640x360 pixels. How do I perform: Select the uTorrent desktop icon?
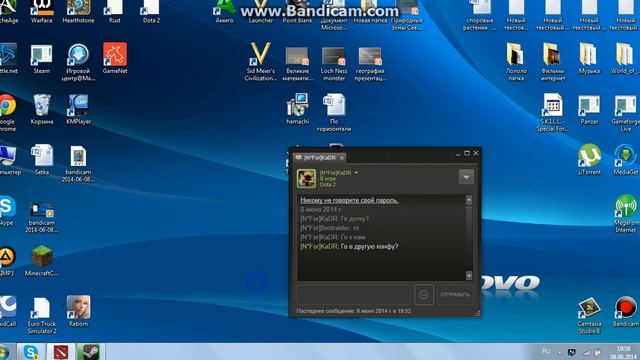(x=589, y=160)
